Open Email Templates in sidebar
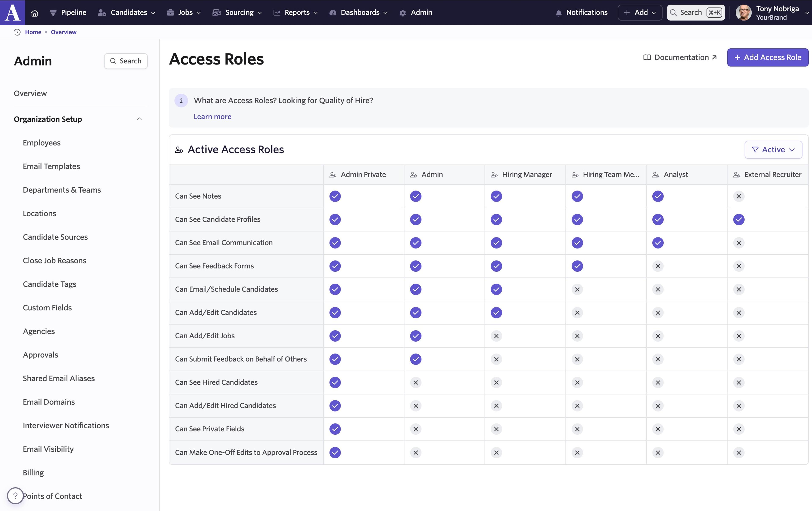The height and width of the screenshot is (511, 812). click(51, 166)
